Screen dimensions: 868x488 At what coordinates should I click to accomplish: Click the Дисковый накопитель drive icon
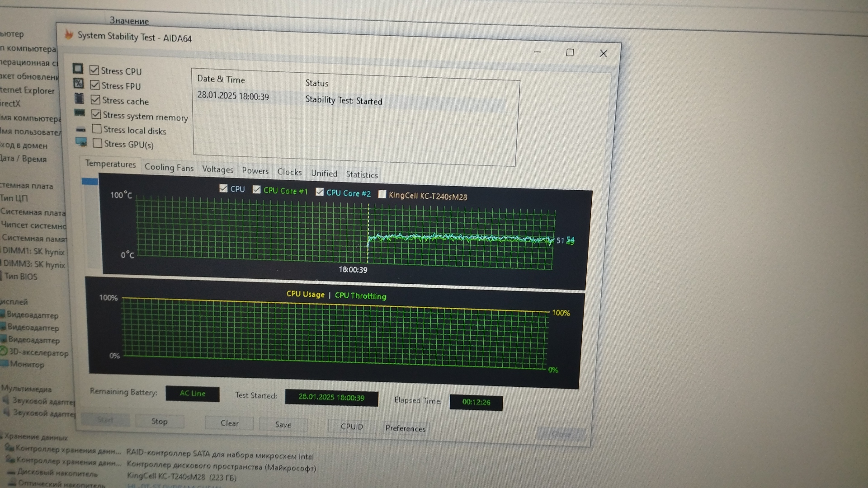12,472
